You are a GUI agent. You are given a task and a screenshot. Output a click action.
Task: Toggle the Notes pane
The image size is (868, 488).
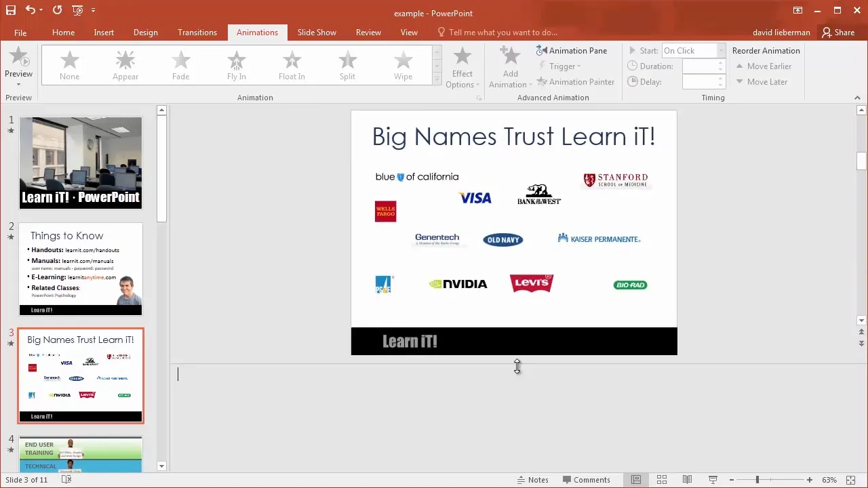click(x=532, y=480)
